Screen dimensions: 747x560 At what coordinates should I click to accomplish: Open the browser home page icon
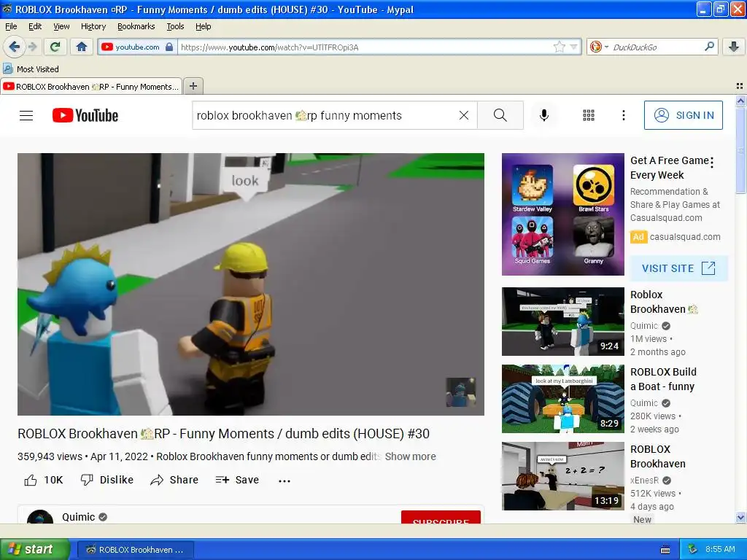click(x=82, y=47)
